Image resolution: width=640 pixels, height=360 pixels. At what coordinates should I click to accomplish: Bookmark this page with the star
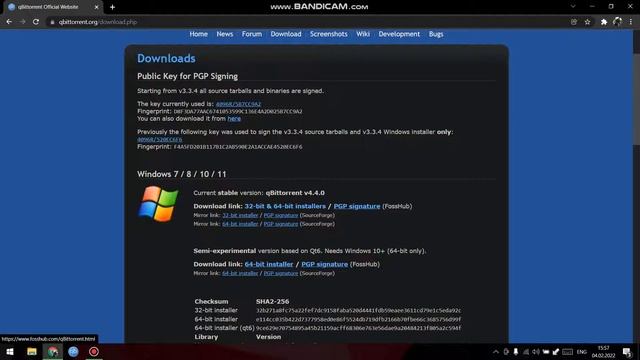(587, 22)
